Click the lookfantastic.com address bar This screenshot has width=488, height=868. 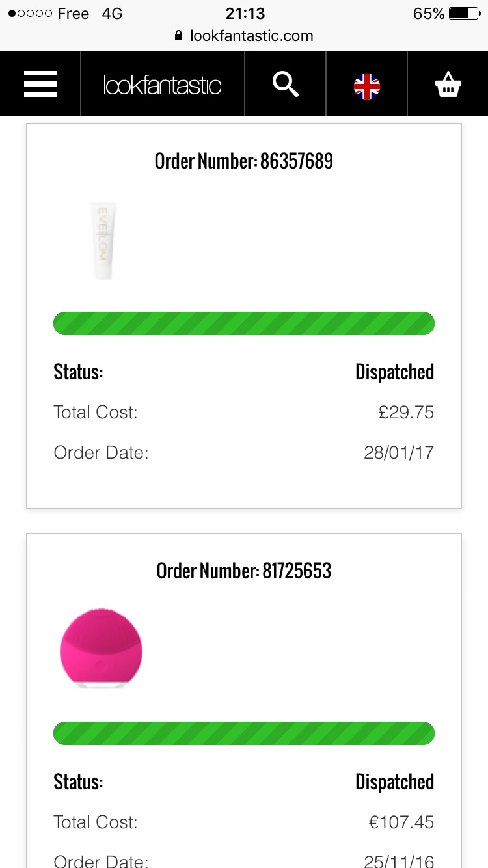click(x=244, y=36)
